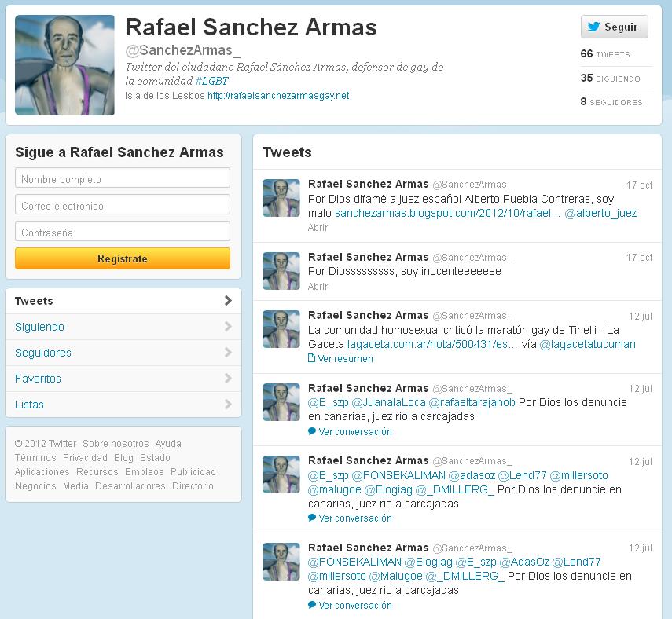Open the Desarrolladores footer link

coord(130,486)
